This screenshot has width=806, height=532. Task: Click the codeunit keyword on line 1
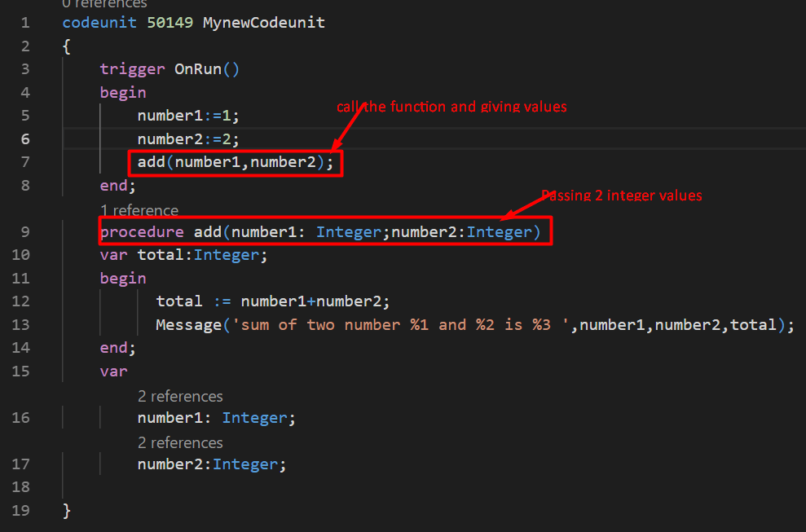pyautogui.click(x=99, y=23)
